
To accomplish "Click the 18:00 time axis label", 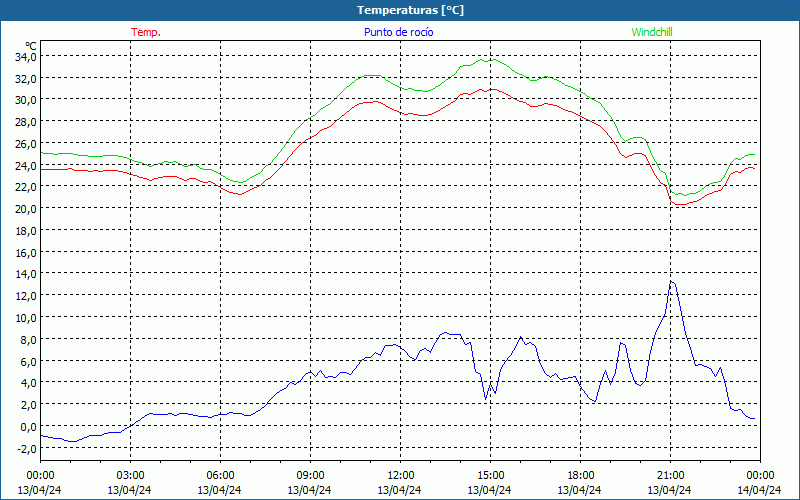I will (581, 476).
